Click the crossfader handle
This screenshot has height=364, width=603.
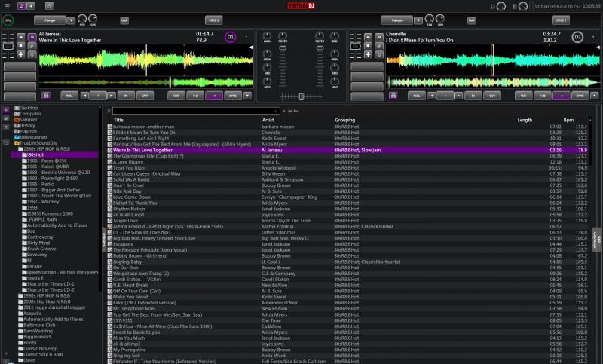tap(301, 97)
